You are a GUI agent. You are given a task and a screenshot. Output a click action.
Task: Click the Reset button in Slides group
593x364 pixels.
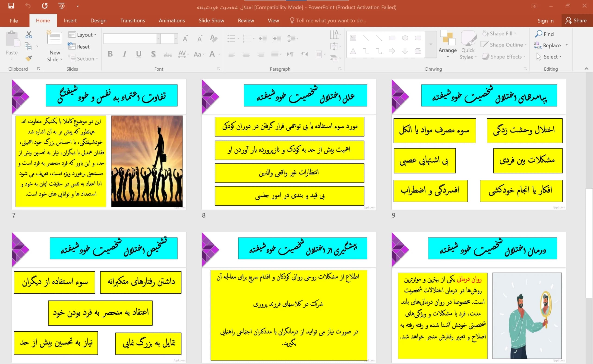(x=79, y=47)
